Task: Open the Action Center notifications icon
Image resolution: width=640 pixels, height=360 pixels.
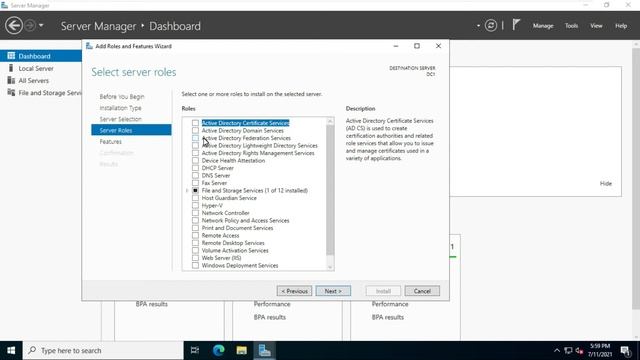Action: 625,351
